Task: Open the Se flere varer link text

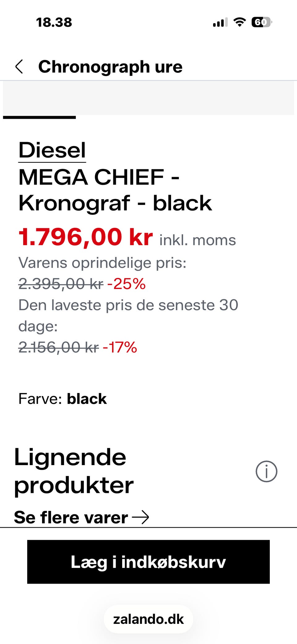Action: pyautogui.click(x=71, y=517)
